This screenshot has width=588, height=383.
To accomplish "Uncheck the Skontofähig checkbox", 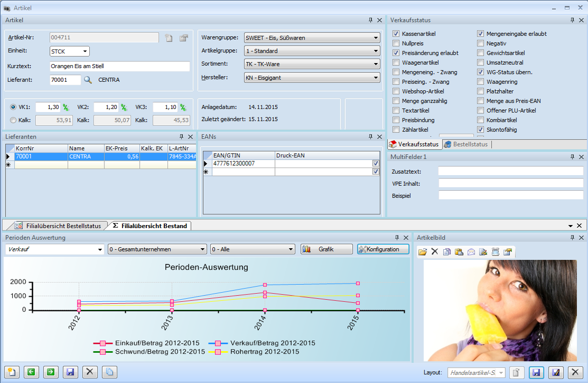I will (481, 130).
